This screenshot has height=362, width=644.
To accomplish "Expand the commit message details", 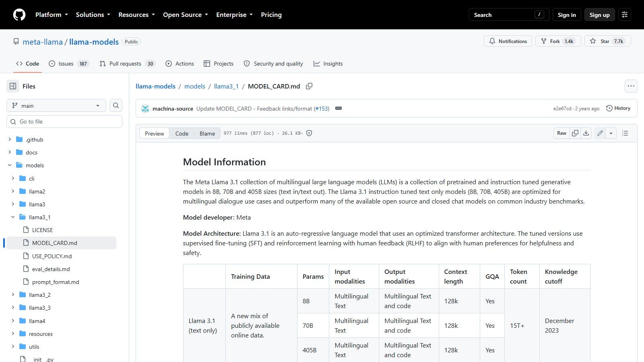I will point(339,109).
